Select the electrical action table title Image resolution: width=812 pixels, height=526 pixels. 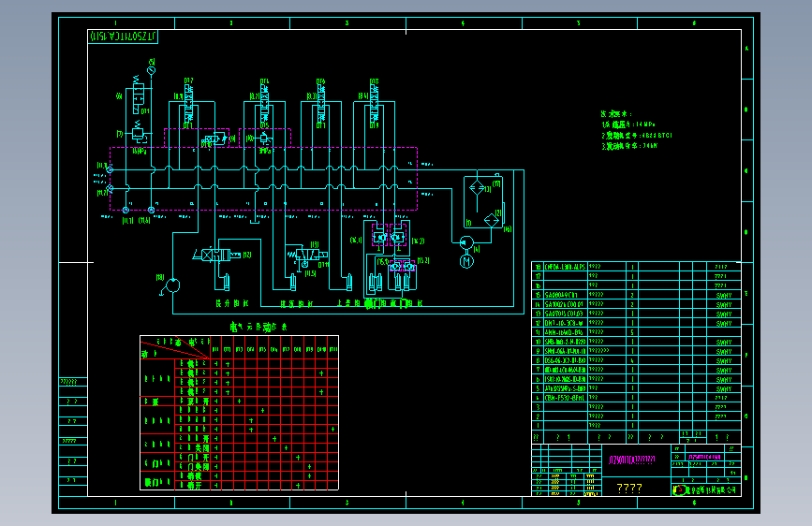pyautogui.click(x=258, y=327)
